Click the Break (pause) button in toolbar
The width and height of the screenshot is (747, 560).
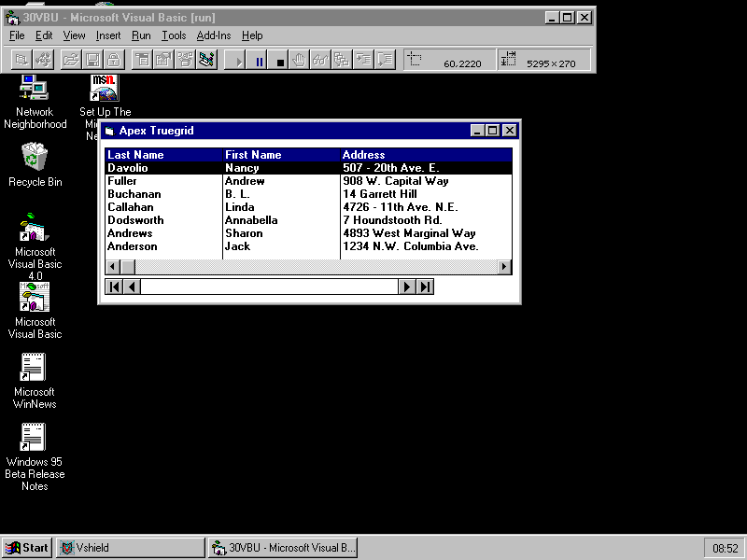(x=260, y=61)
